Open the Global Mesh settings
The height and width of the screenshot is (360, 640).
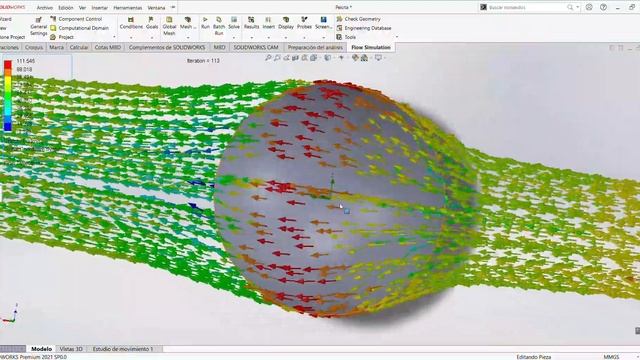169,26
